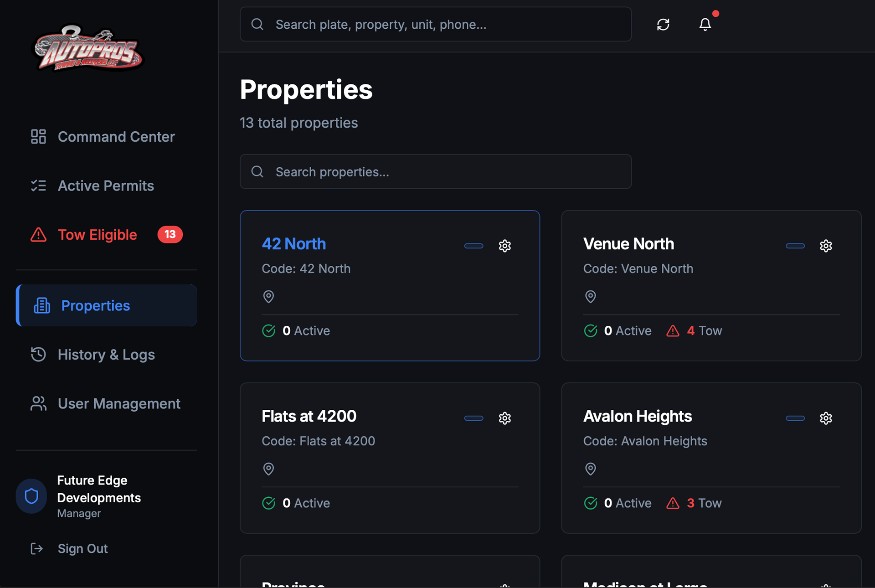Toggle the pill switch on 42 North card
The width and height of the screenshot is (875, 588).
[474, 246]
